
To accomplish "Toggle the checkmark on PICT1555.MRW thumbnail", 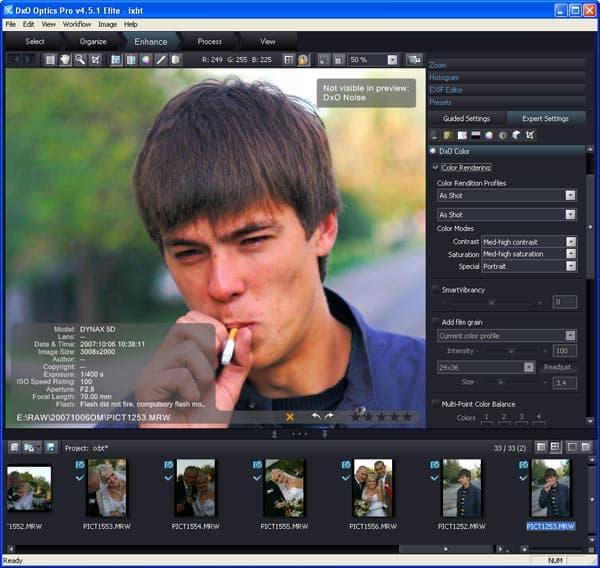I will click(257, 478).
